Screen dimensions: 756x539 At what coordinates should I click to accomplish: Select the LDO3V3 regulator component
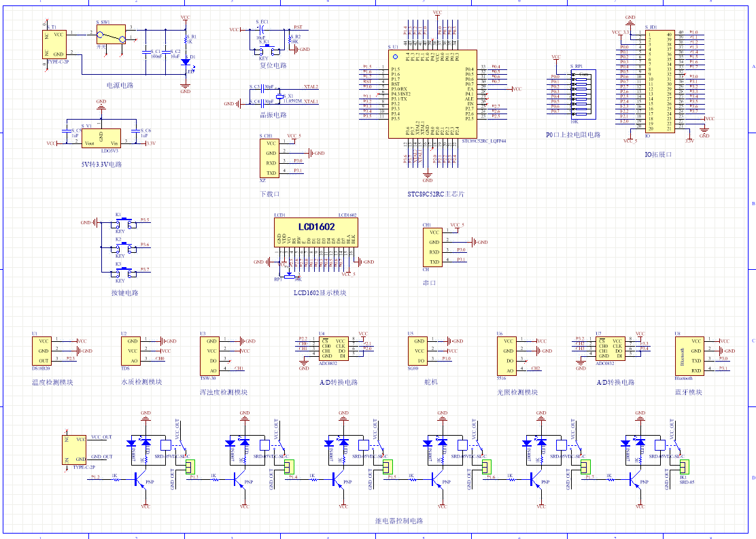pyautogui.click(x=101, y=139)
